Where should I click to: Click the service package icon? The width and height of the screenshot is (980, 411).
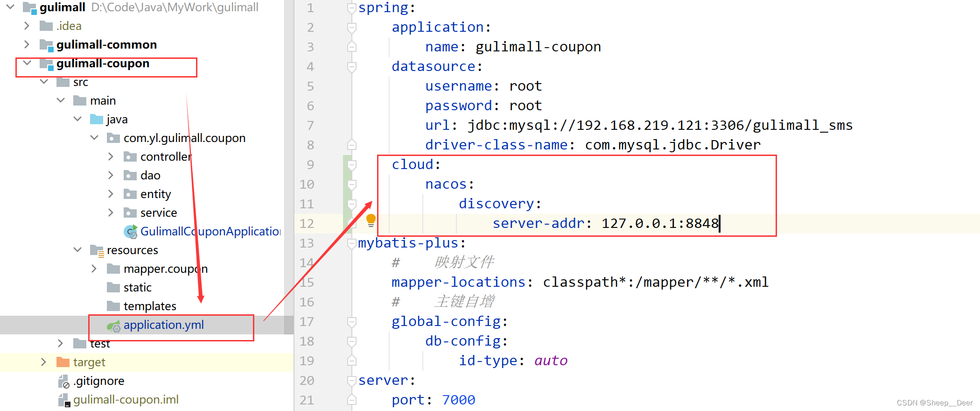(130, 213)
